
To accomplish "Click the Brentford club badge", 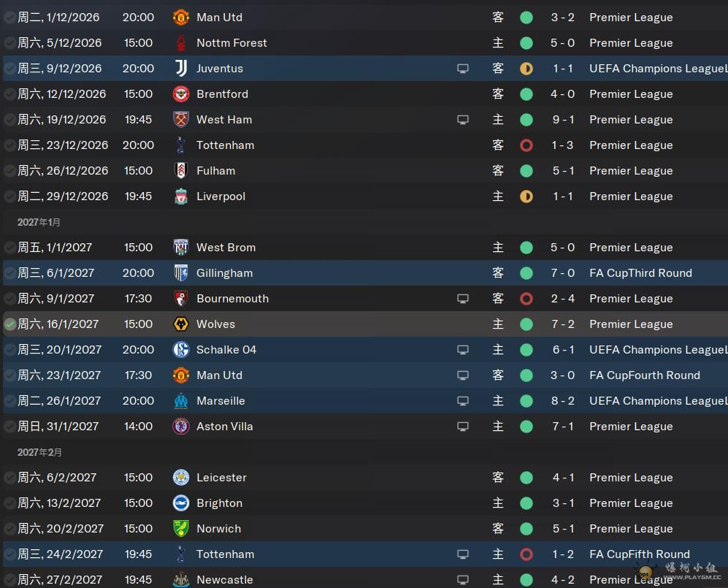I will (x=180, y=94).
